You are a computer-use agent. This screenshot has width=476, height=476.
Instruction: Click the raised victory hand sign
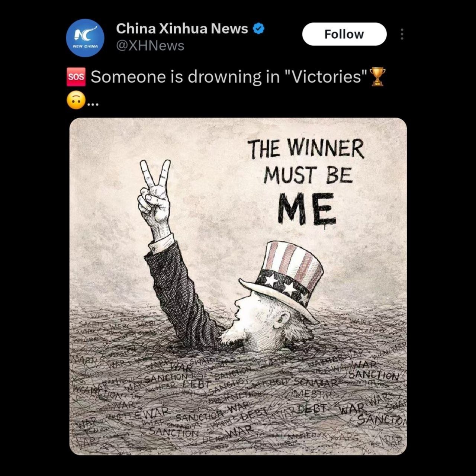(154, 197)
